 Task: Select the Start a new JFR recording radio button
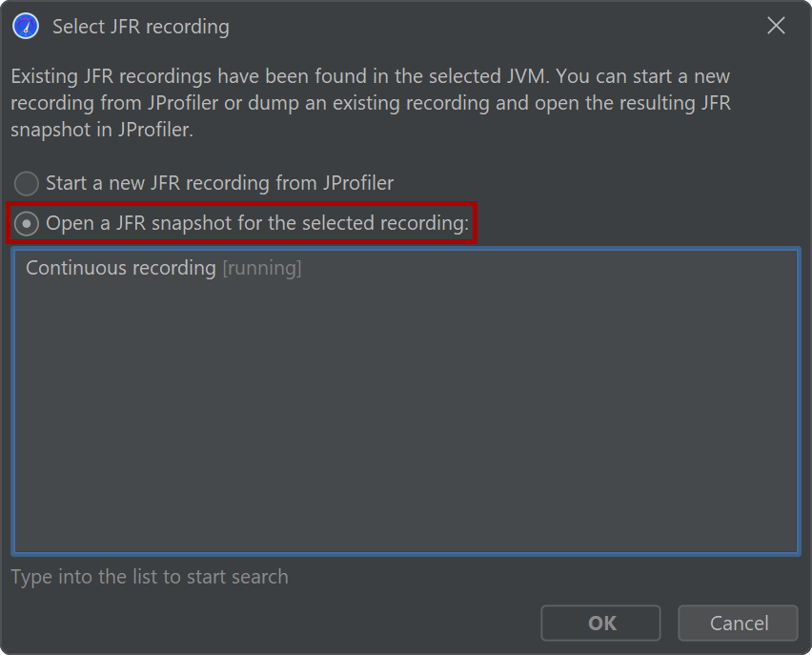coord(27,183)
